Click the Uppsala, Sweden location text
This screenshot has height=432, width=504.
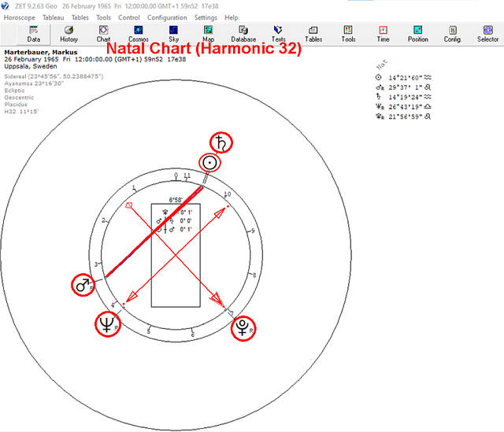[x=31, y=66]
